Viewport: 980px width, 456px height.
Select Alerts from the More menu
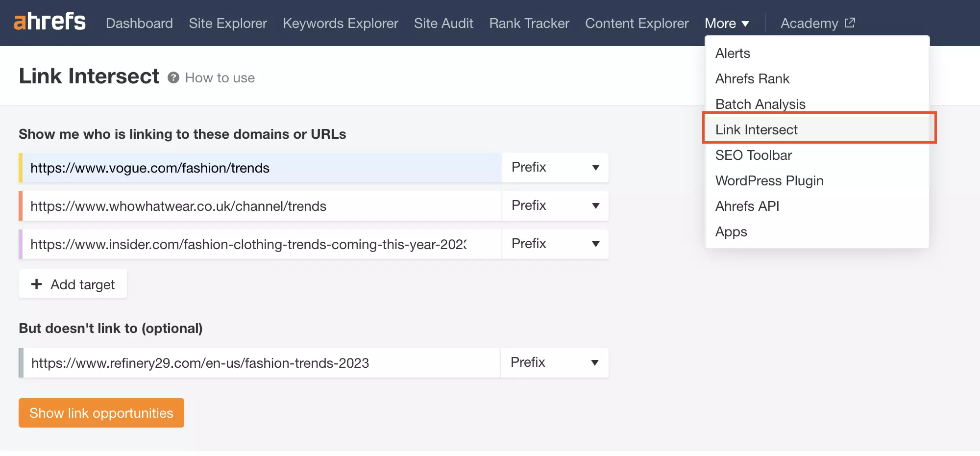coord(817,53)
